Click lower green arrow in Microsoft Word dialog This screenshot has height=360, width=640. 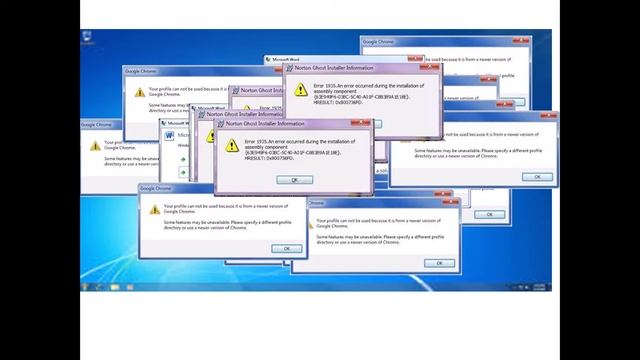pyautogui.click(x=183, y=173)
